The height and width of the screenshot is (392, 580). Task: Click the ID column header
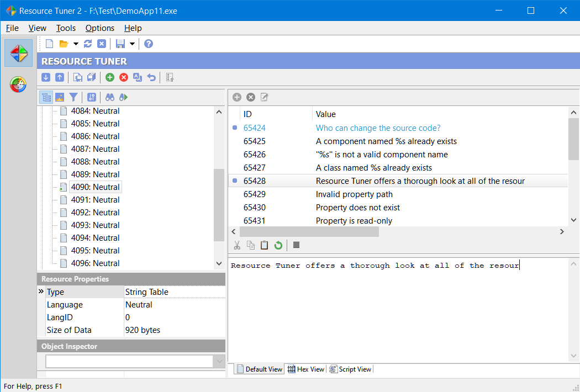(276, 114)
